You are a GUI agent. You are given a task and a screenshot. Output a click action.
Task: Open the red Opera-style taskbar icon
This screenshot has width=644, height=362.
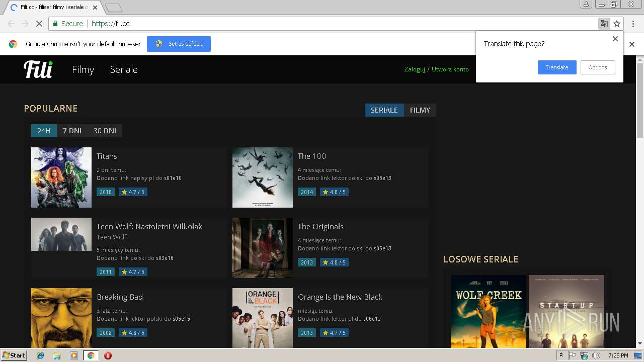108,355
